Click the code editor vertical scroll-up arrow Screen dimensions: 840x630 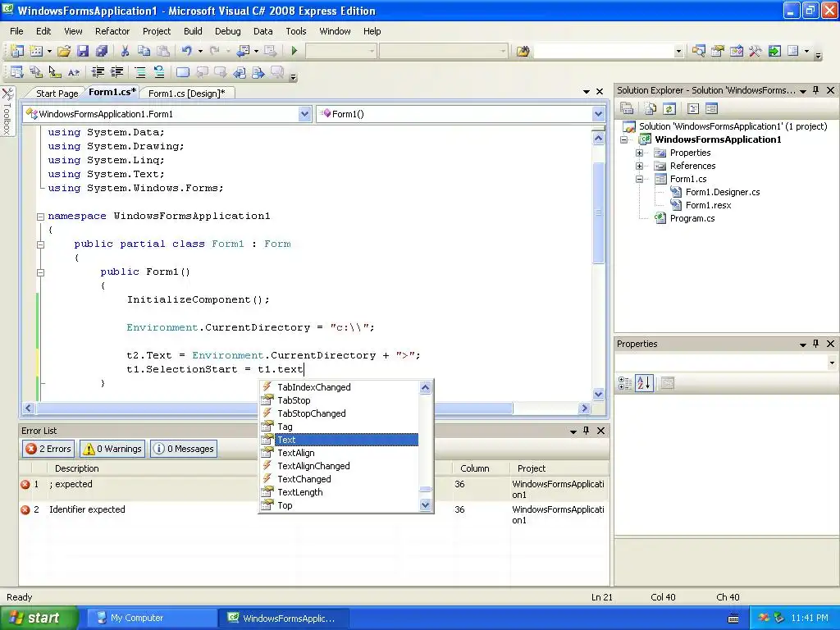(x=598, y=138)
